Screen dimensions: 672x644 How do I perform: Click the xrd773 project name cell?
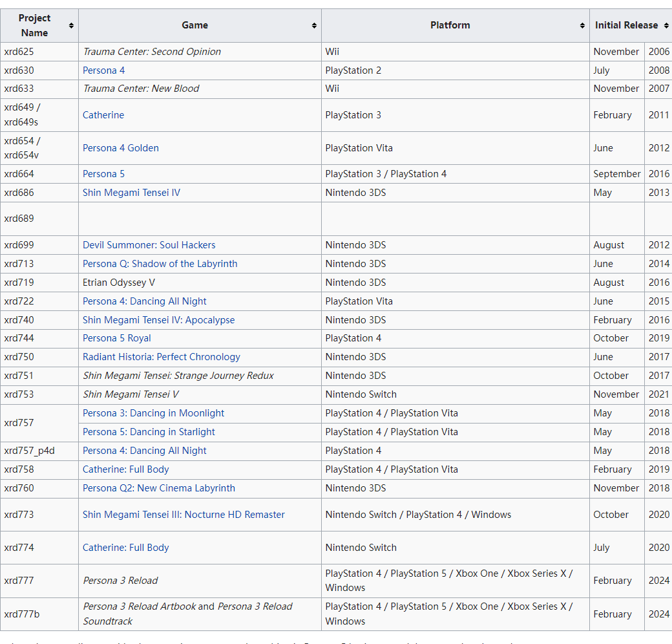pos(39,515)
